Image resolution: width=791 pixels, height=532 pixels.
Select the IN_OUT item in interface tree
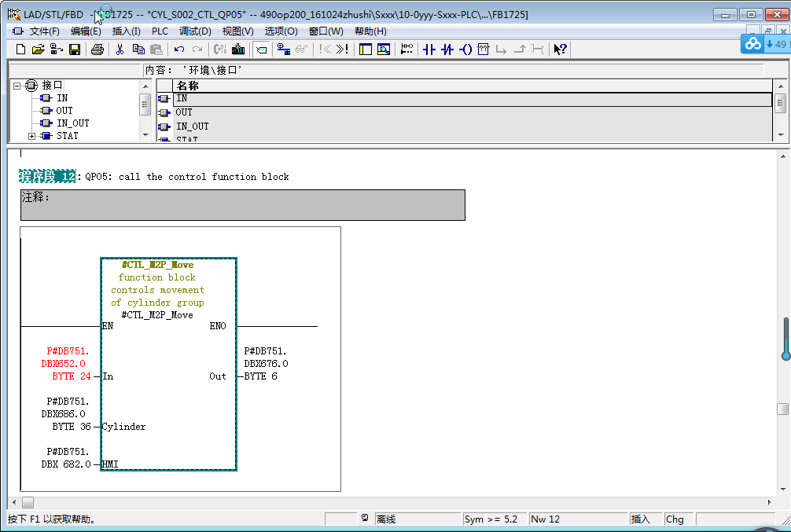pyautogui.click(x=72, y=123)
